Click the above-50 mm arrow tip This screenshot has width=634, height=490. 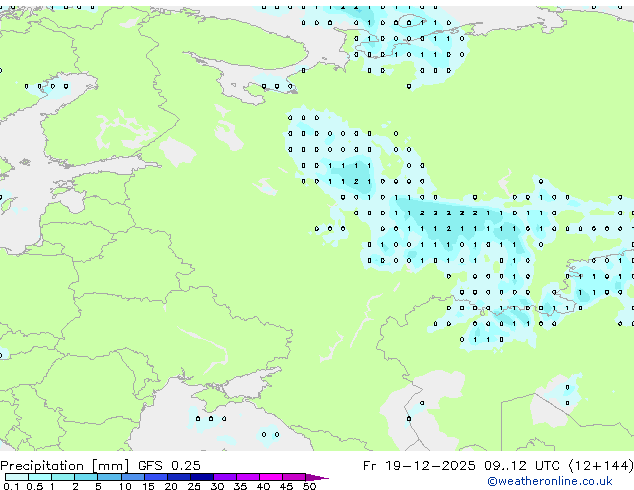(317, 477)
